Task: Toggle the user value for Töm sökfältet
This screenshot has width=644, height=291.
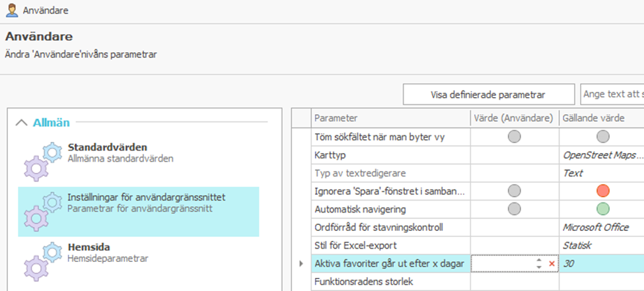Action: 515,137
